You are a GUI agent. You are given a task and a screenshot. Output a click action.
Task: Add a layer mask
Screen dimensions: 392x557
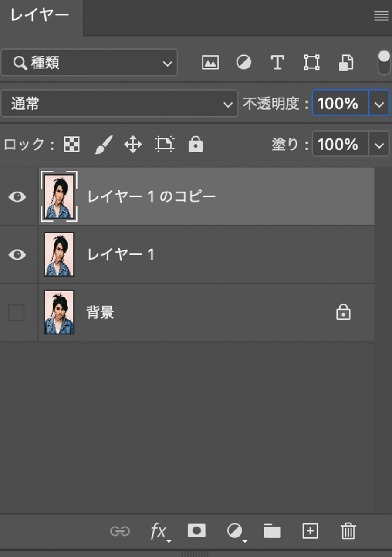click(196, 530)
